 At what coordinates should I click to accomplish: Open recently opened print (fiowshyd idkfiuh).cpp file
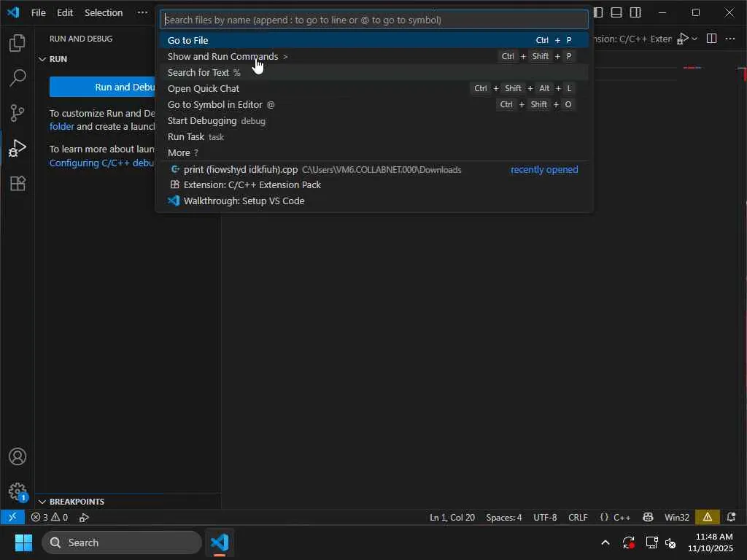374,169
